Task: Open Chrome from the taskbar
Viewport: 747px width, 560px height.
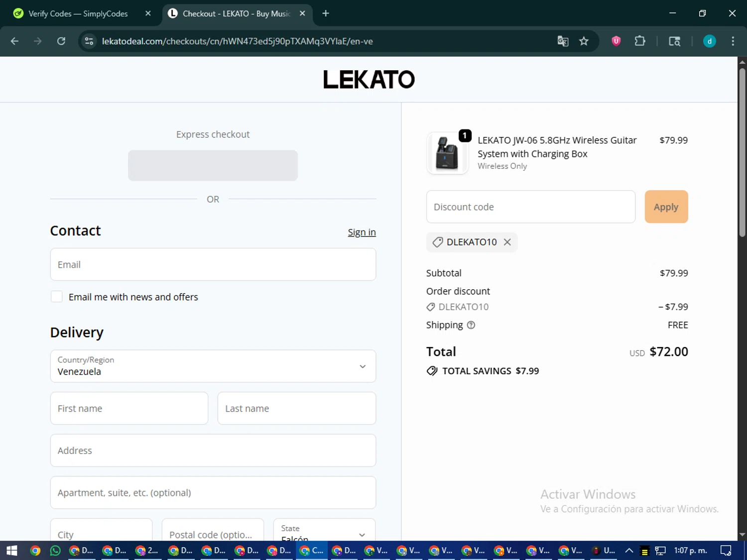Action: (x=35, y=551)
